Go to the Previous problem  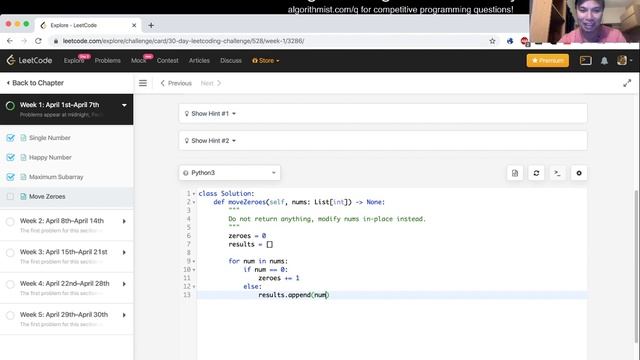pos(176,83)
